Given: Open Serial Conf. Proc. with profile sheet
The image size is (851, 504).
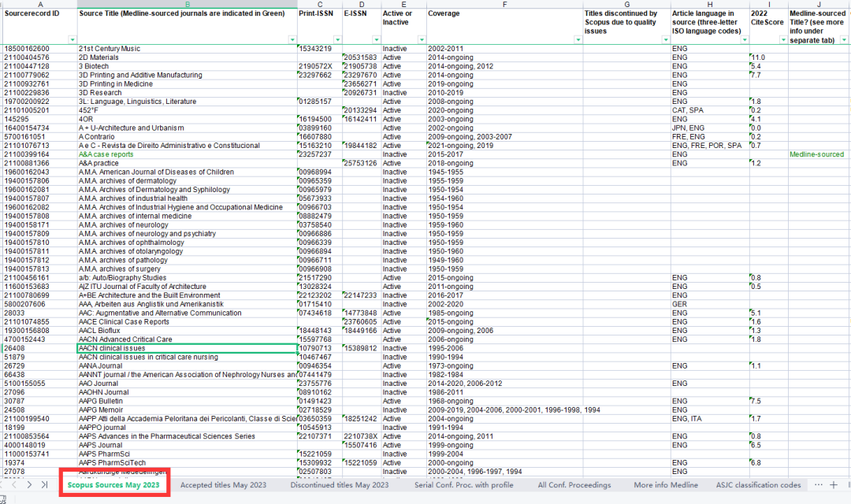Looking at the screenshot, I should (464, 485).
